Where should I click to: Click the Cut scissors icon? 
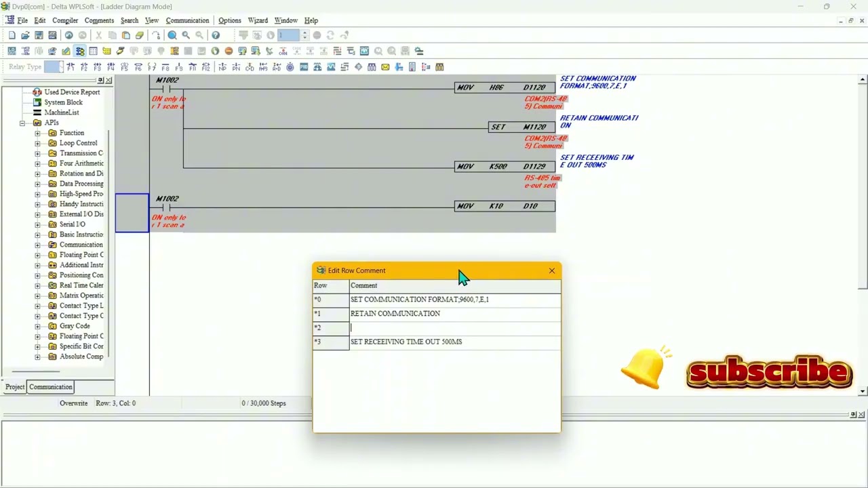click(x=98, y=35)
